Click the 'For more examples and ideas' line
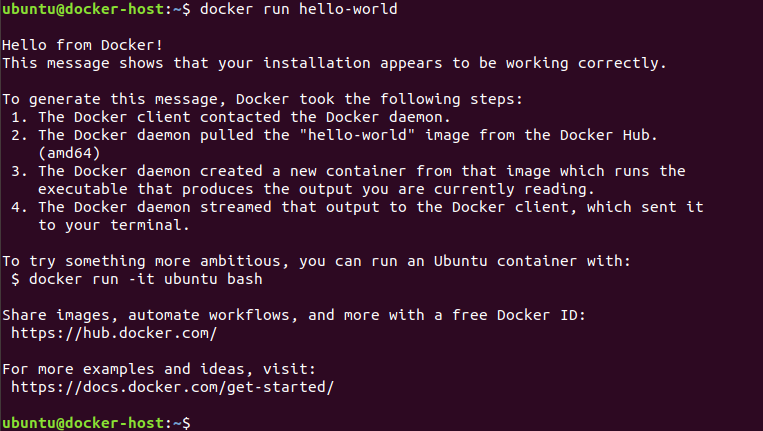This screenshot has width=763, height=431. point(159,369)
